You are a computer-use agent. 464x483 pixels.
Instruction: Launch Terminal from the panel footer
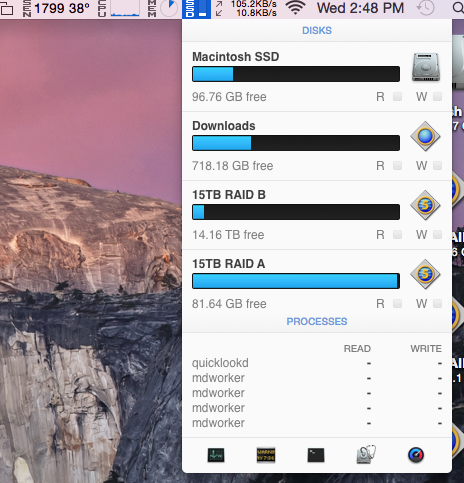click(x=316, y=455)
